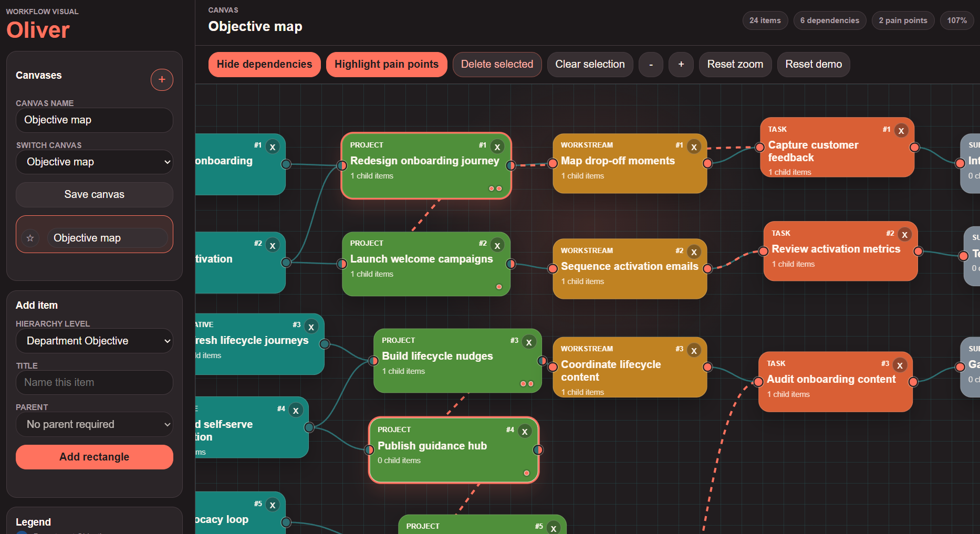The image size is (980, 534).
Task: Click input connector of Capture customer feedback
Action: tap(759, 147)
